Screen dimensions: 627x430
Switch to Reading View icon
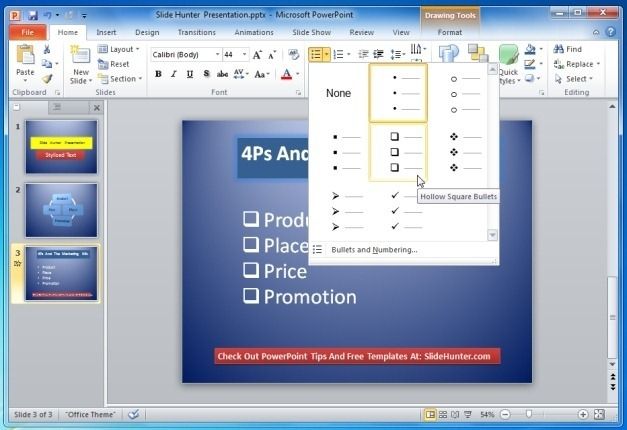pyautogui.click(x=455, y=415)
